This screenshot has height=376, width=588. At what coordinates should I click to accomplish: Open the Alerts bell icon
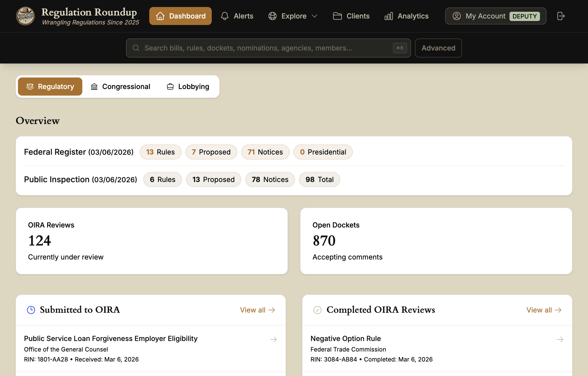224,16
